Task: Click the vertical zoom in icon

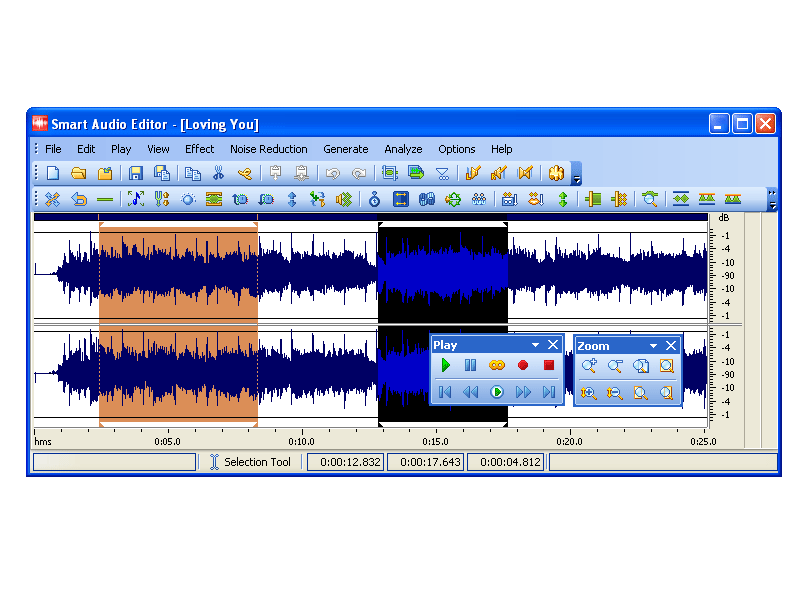Action: point(589,393)
